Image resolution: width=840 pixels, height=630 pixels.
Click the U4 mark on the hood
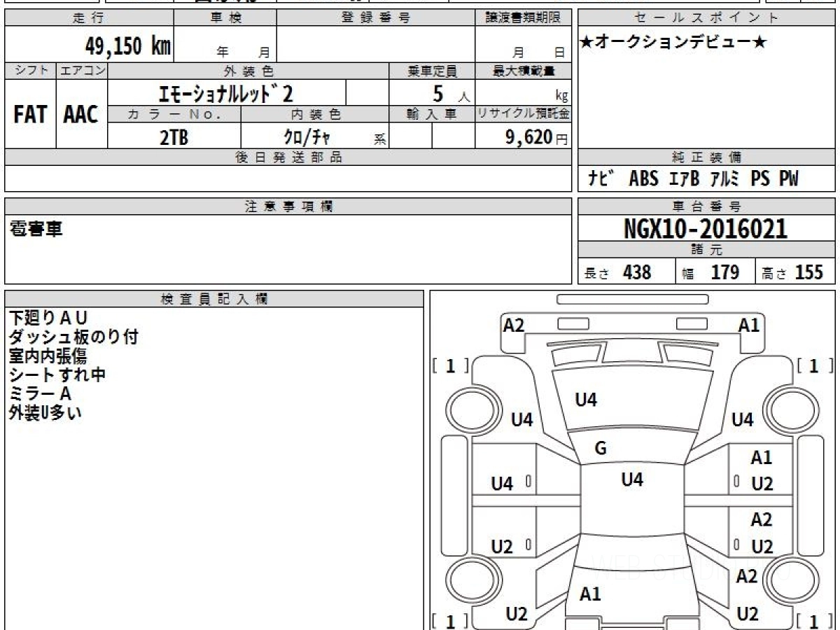point(586,400)
